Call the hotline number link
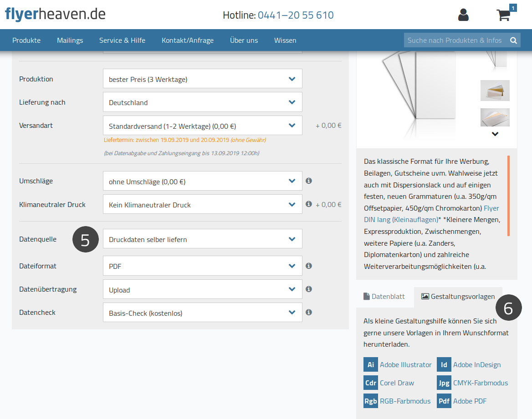532x419 pixels. coord(296,15)
